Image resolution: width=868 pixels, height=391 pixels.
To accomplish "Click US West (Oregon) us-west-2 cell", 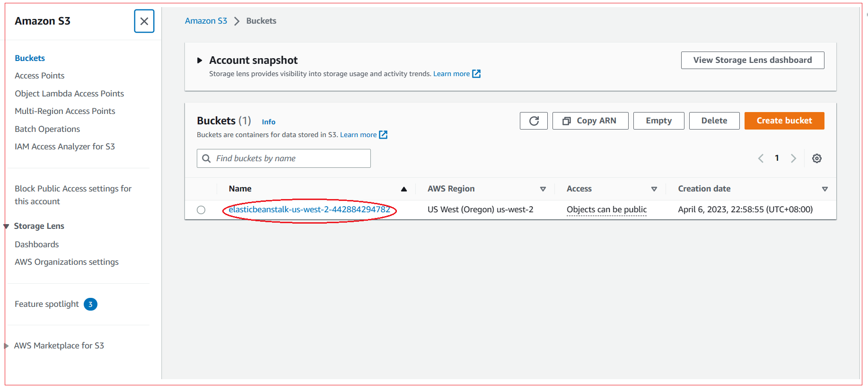I will coord(480,209).
